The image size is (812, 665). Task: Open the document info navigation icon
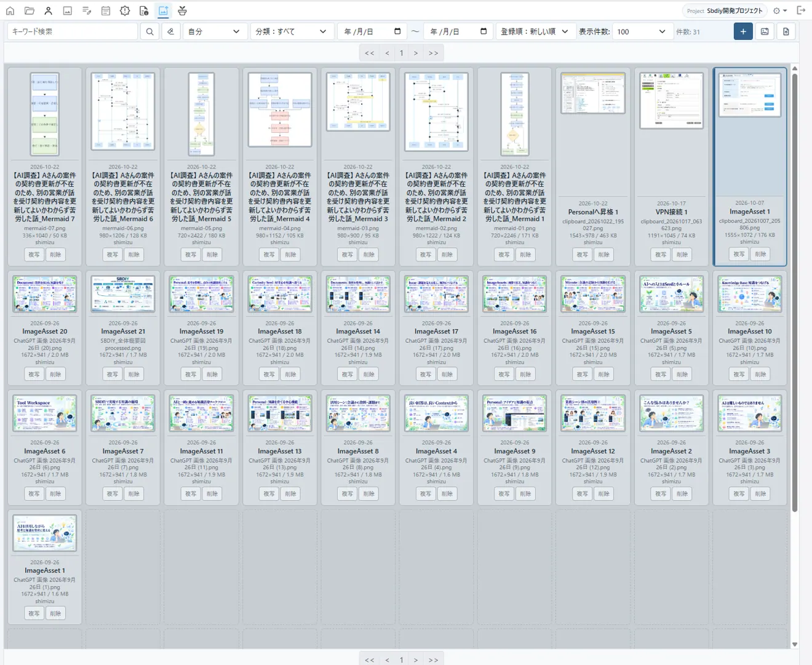point(144,10)
